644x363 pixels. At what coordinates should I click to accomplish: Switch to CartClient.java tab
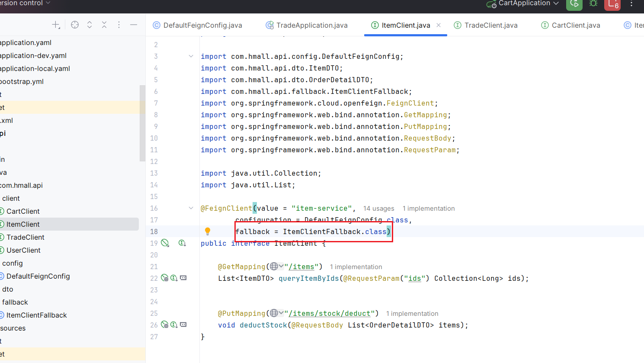(x=571, y=25)
